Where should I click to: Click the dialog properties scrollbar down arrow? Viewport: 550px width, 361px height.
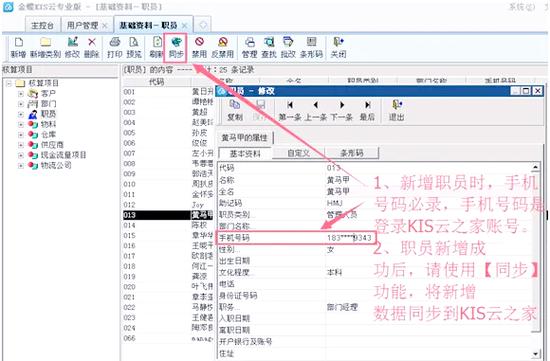pyautogui.click(x=535, y=354)
